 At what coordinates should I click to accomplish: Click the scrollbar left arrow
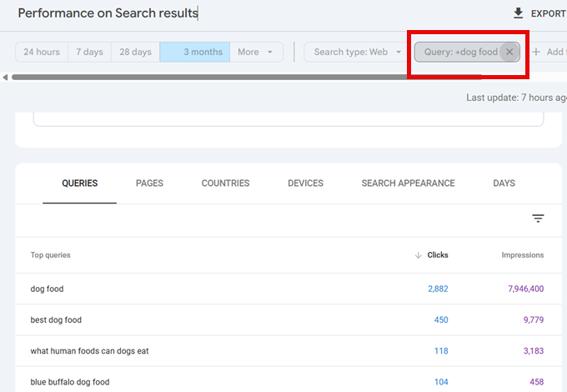(x=5, y=78)
